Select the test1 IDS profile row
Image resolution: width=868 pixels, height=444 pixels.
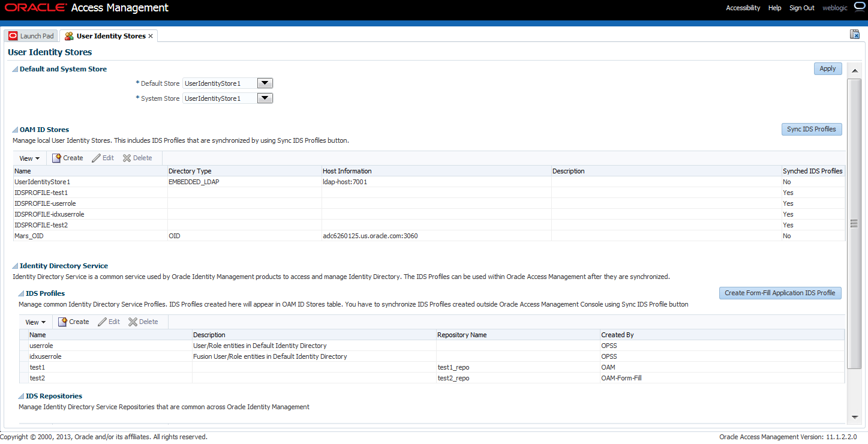[x=432, y=367]
